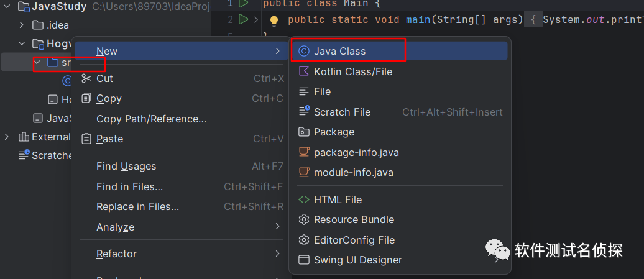Expand the .idea folder
The image size is (644, 279).
click(x=21, y=25)
